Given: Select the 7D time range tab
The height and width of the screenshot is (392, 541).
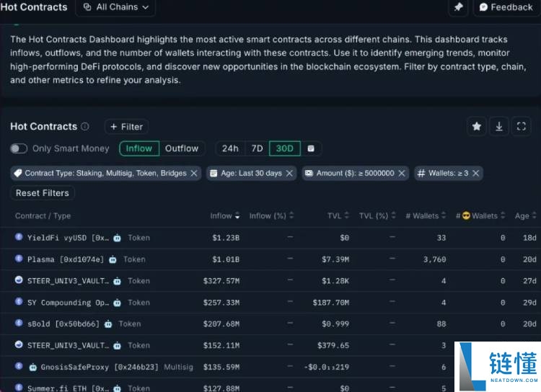Looking at the screenshot, I should pos(257,148).
